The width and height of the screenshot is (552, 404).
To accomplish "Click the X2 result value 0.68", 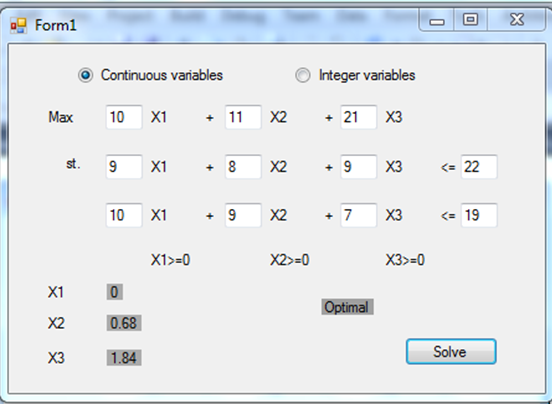I will [x=124, y=323].
